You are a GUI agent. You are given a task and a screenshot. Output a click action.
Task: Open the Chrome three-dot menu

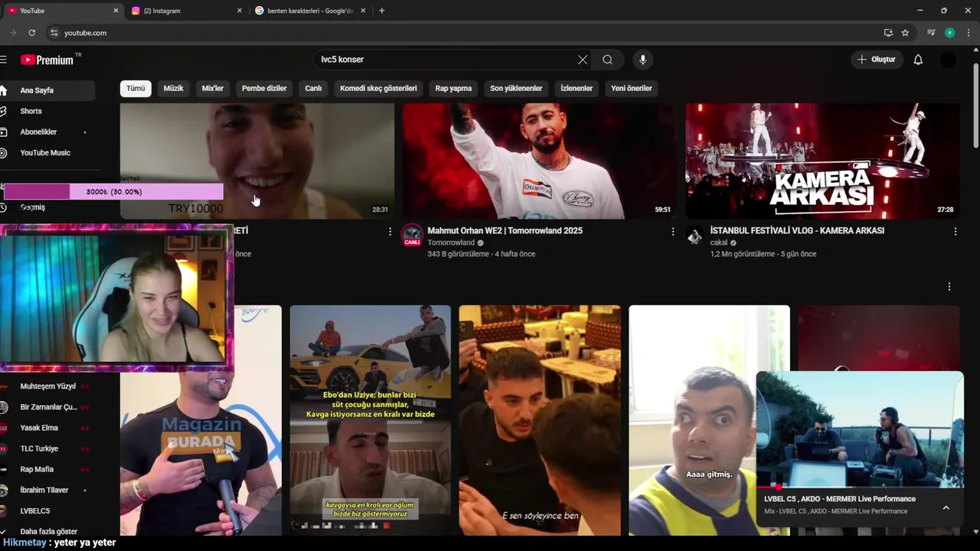click(969, 33)
